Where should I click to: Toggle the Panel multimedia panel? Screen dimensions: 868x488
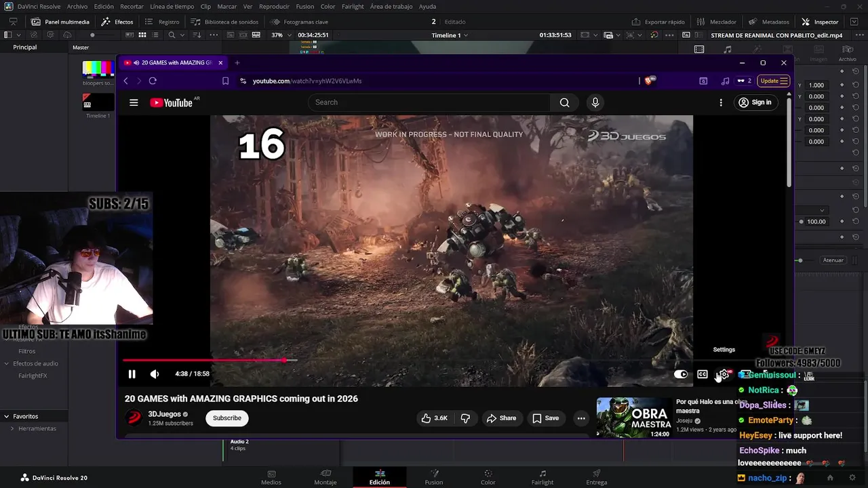click(x=60, y=22)
